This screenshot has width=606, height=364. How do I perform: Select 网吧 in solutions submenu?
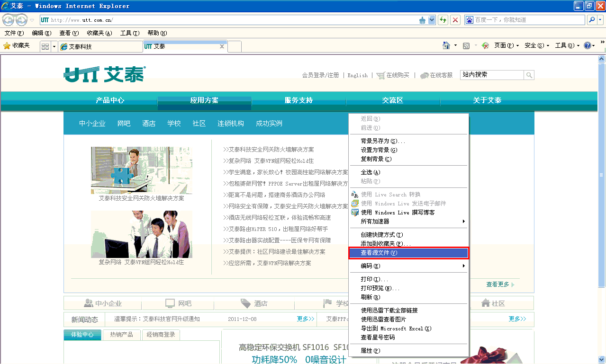point(124,124)
